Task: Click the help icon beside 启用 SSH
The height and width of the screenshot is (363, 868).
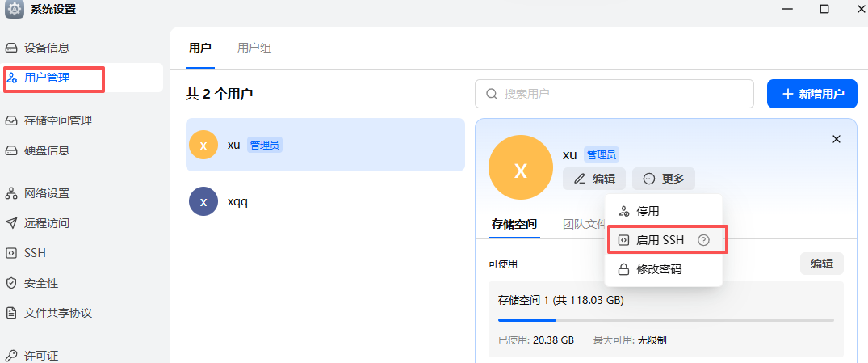Action: click(703, 240)
